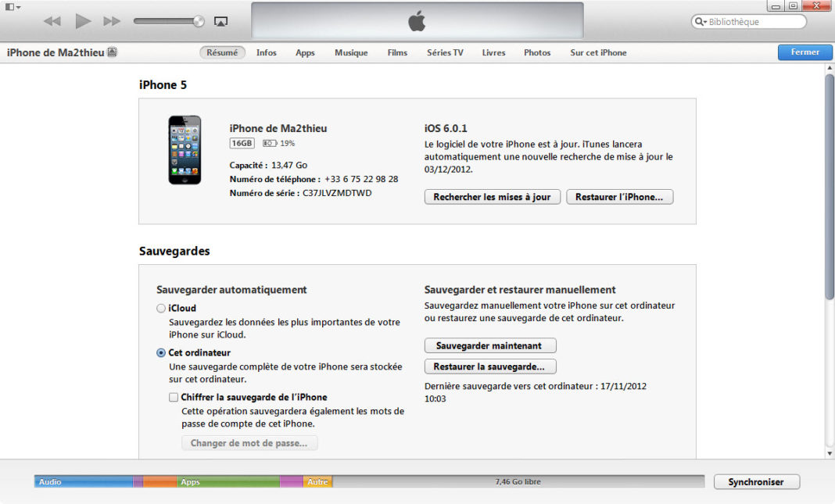Click the serial number C37JLVZMDTWD
This screenshot has height=504, width=835.
337,193
